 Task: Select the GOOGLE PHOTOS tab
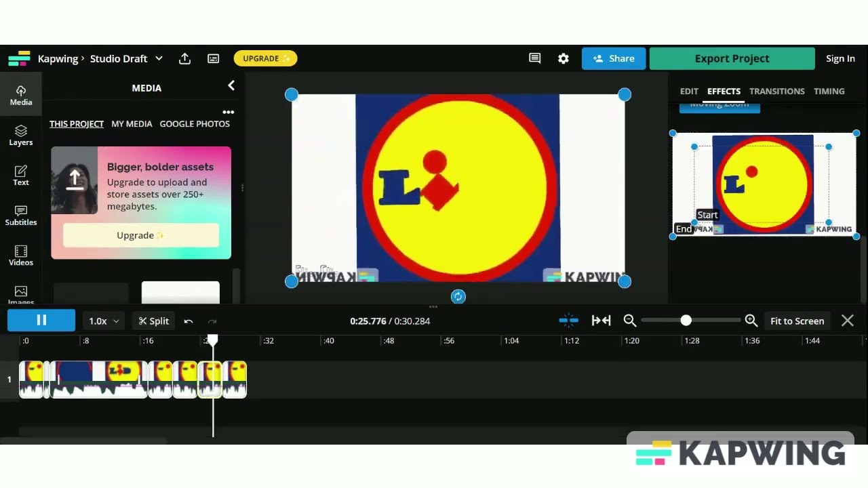[x=195, y=124]
